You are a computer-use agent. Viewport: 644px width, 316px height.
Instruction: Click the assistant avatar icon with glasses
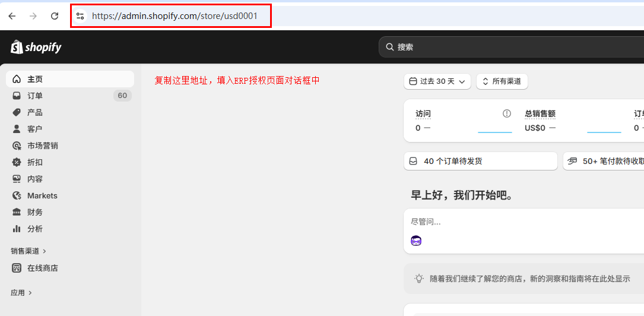(x=416, y=241)
